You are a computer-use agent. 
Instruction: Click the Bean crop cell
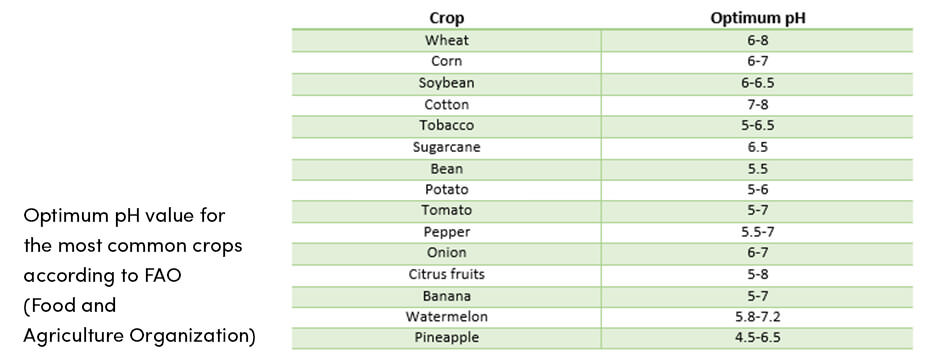tap(447, 169)
